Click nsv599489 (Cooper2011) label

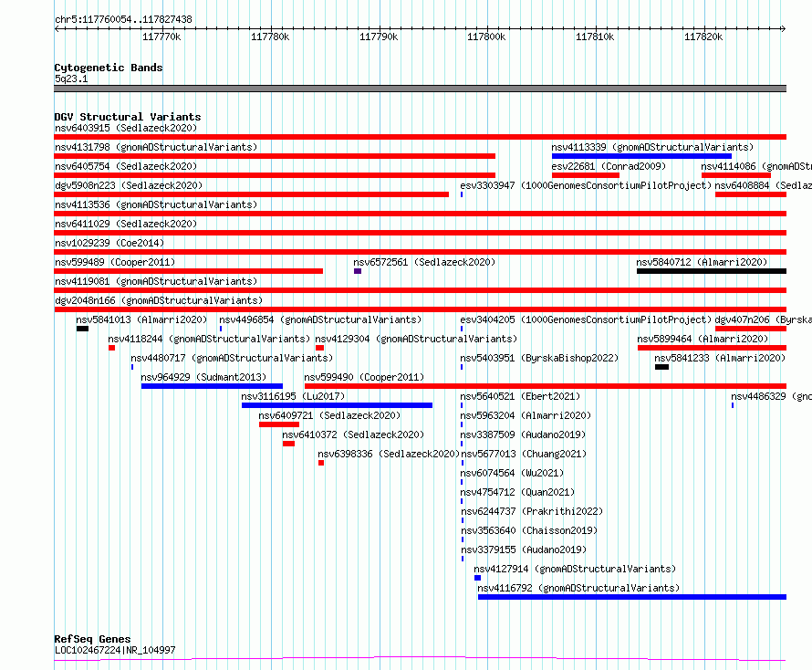[115, 262]
